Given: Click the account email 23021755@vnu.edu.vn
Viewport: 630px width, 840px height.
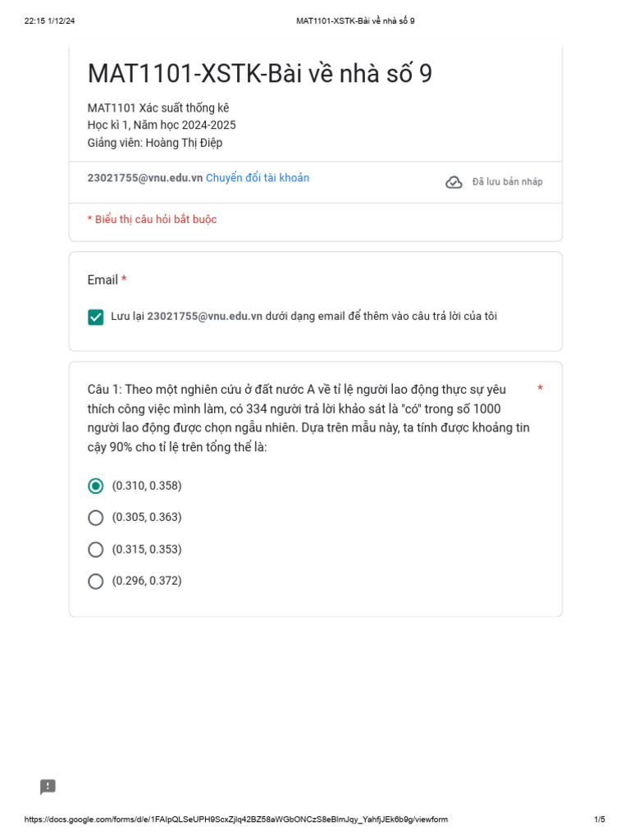Looking at the screenshot, I should point(145,178).
